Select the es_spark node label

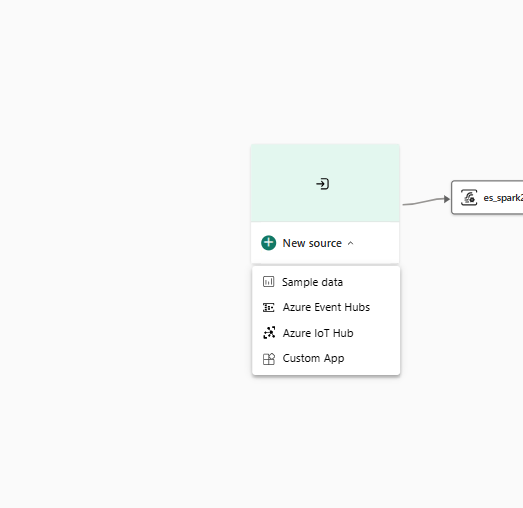tap(503, 198)
